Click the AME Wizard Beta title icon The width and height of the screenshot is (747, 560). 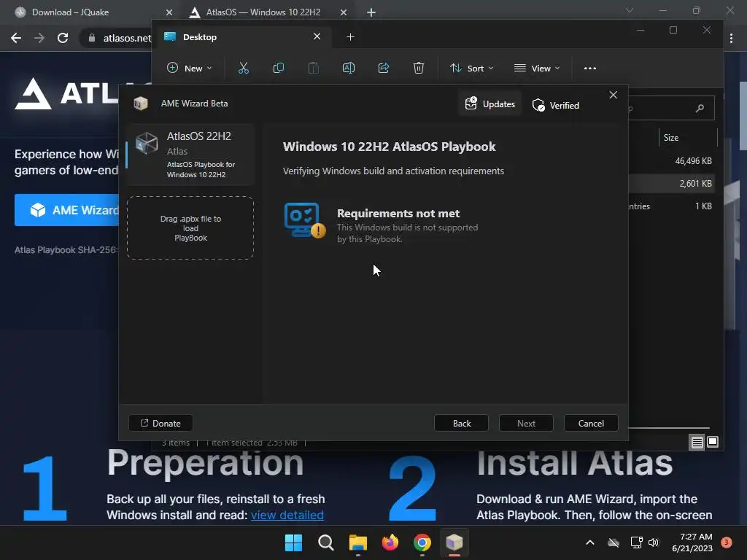click(x=141, y=104)
